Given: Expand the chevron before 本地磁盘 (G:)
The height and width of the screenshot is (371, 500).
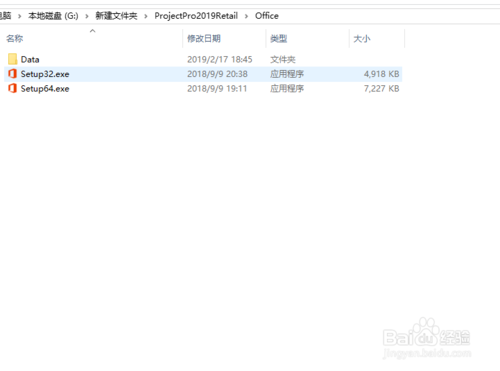Looking at the screenshot, I should pyautogui.click(x=20, y=16).
